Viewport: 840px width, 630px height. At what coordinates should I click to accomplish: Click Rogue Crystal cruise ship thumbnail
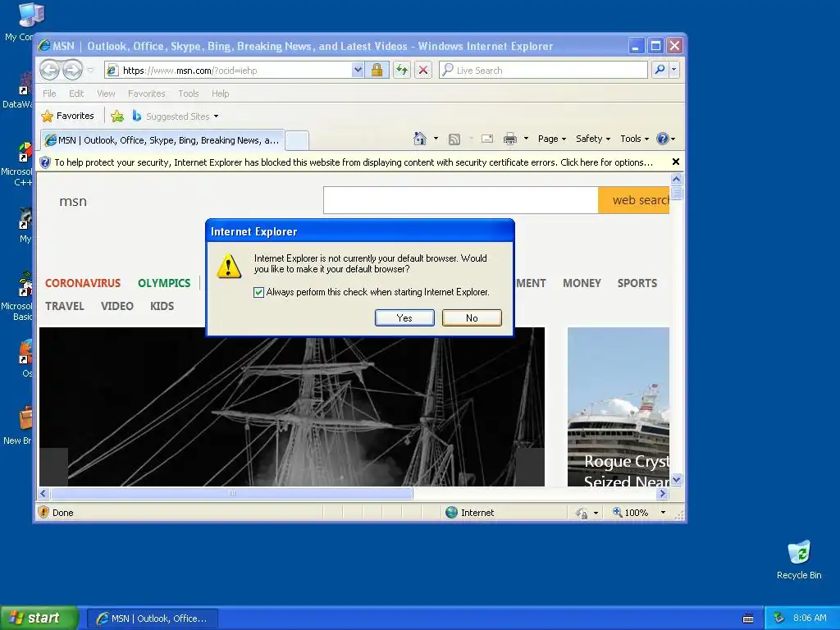(619, 407)
